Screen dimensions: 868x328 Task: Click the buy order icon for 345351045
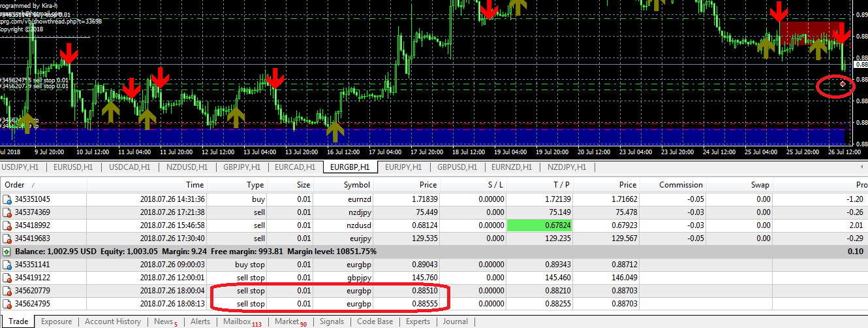7,199
